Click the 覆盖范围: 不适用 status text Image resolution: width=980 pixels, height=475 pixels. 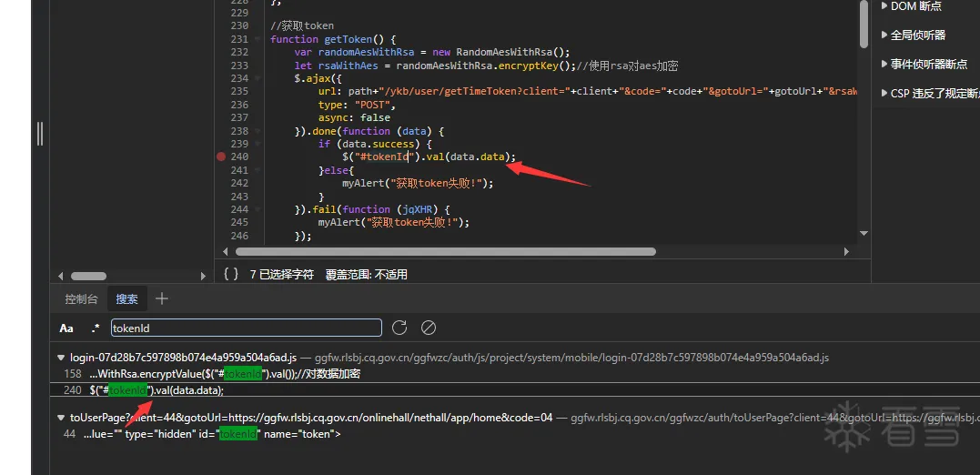coord(367,275)
